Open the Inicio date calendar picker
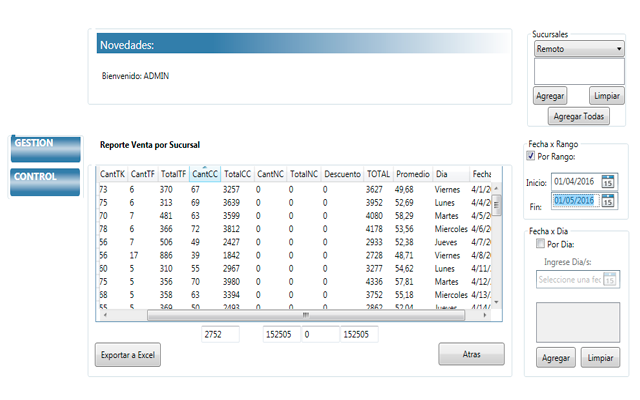 pos(608,181)
